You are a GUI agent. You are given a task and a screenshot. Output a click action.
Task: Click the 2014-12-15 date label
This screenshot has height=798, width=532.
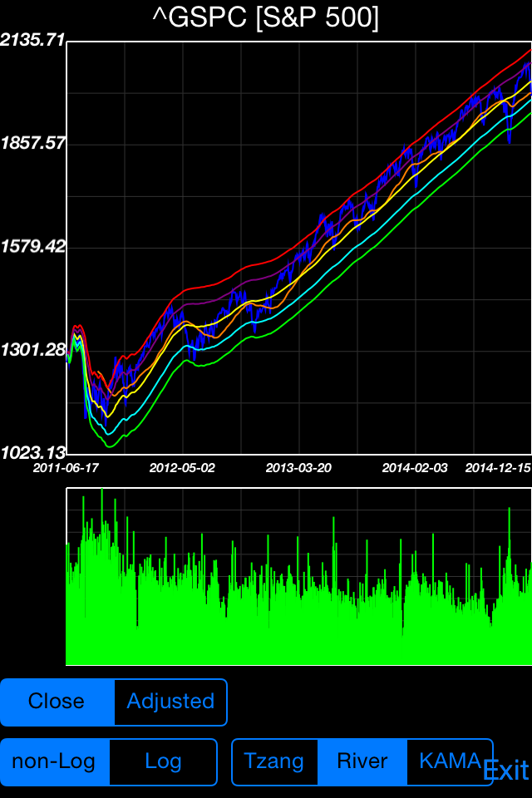(x=498, y=468)
